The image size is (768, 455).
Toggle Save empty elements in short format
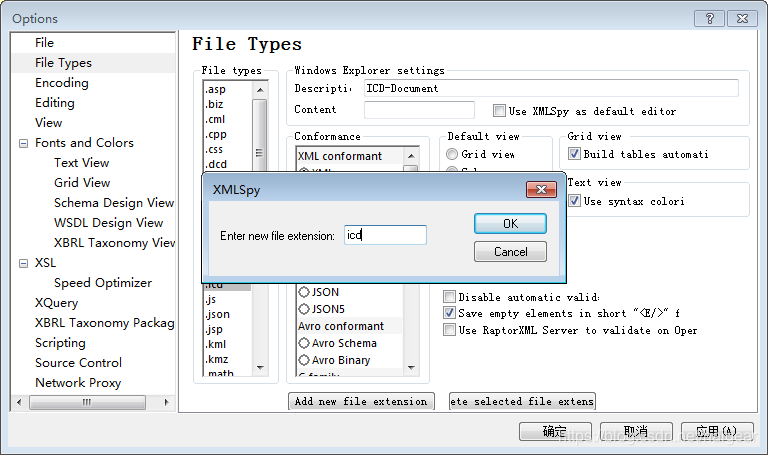[449, 313]
